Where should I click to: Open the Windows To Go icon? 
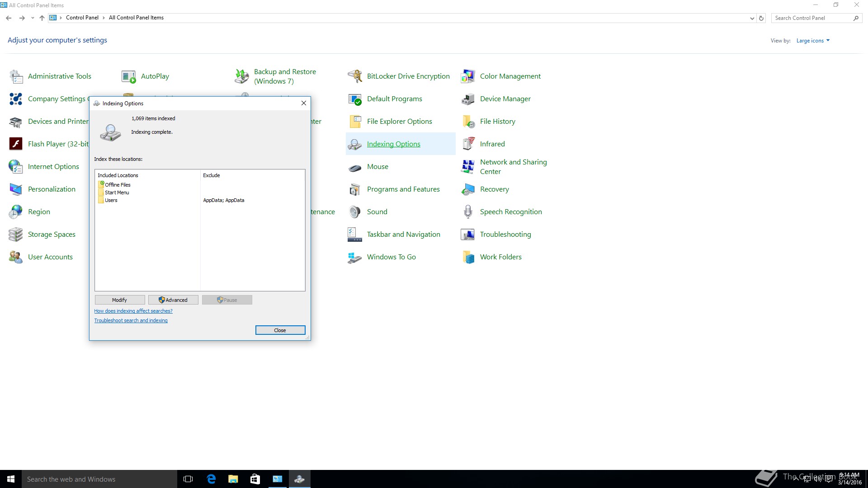pos(355,257)
